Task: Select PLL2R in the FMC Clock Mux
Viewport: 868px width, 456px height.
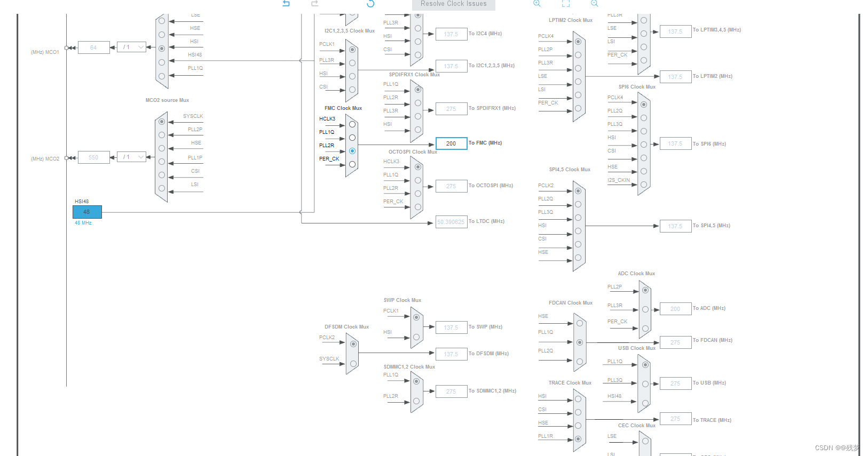Action: tap(352, 151)
